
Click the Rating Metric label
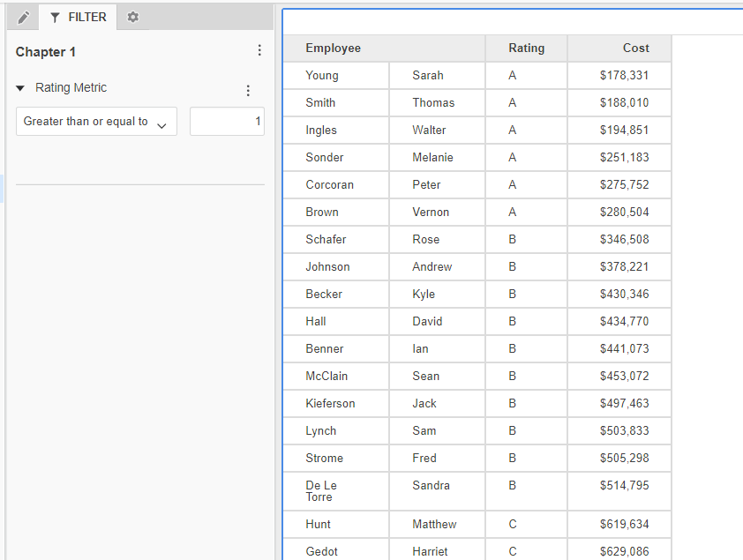coord(71,88)
